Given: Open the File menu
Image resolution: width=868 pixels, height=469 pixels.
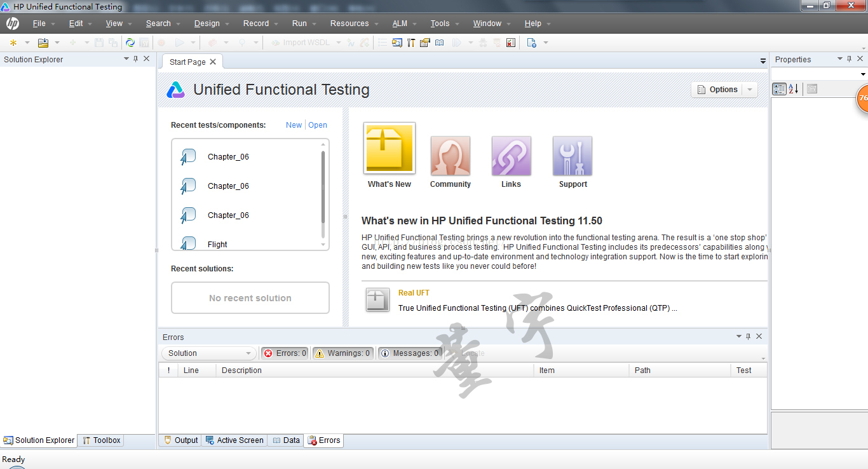Looking at the screenshot, I should [39, 24].
